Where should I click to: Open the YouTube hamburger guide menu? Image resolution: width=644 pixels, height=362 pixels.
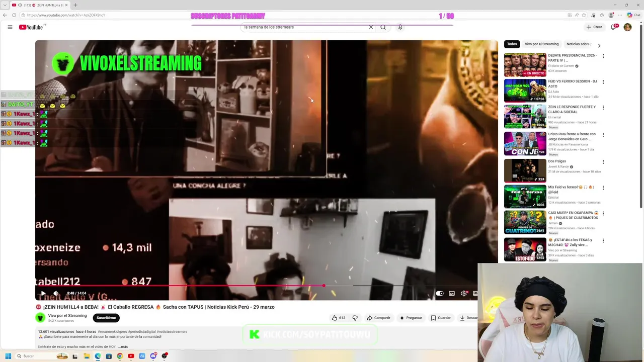pyautogui.click(x=10, y=27)
